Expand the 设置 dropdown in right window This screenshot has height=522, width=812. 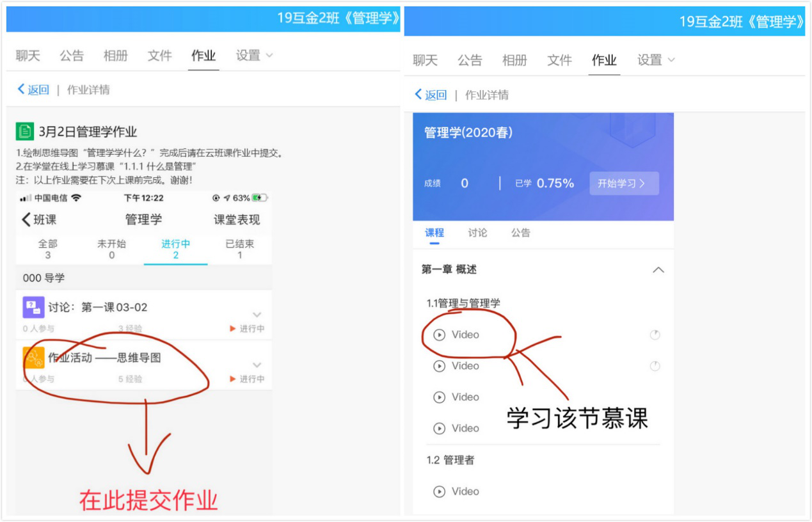(656, 60)
